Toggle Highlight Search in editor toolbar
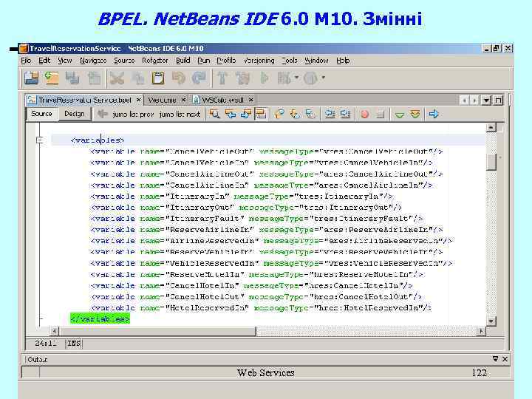 261,114
